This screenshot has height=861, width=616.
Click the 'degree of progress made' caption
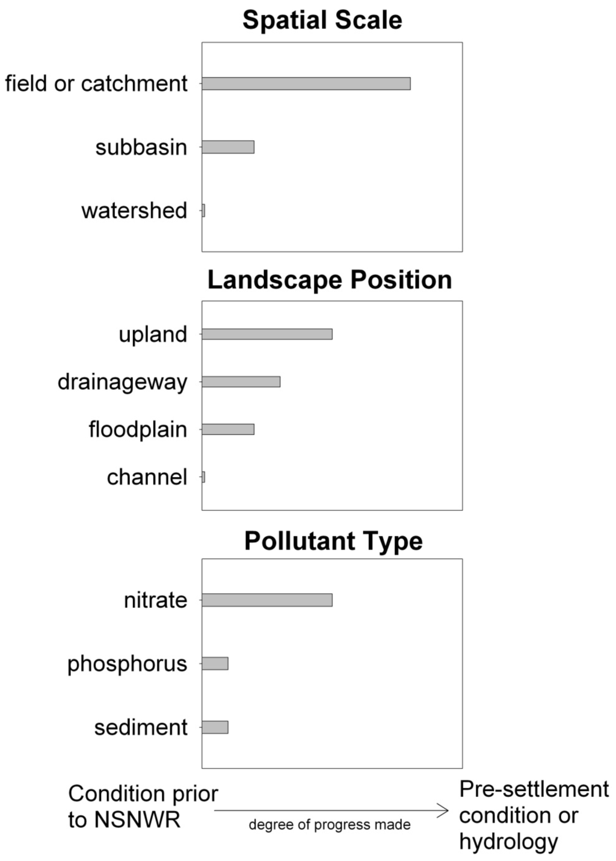(x=330, y=825)
